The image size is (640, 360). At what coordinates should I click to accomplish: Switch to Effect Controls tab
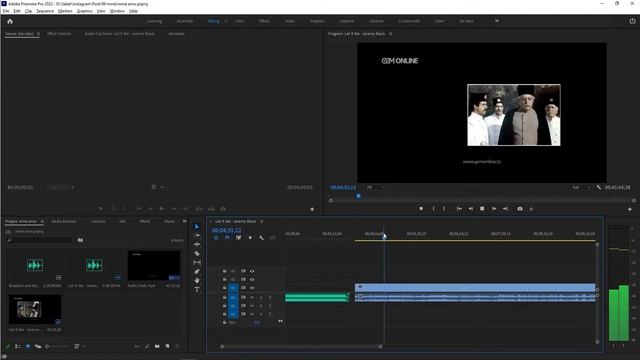click(x=59, y=34)
